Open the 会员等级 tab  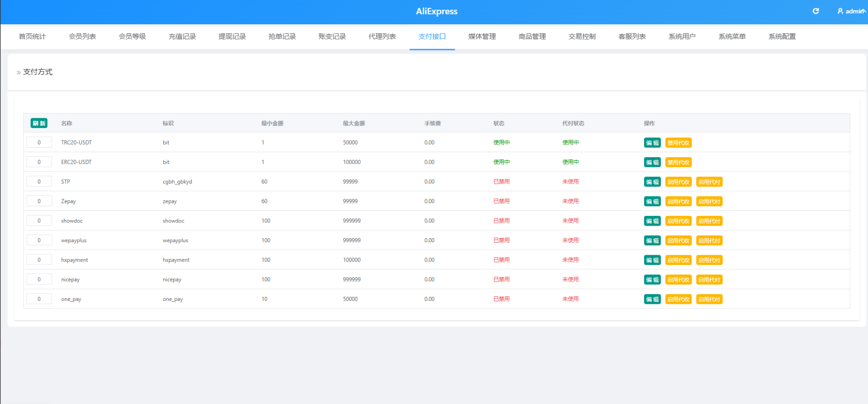click(x=132, y=36)
